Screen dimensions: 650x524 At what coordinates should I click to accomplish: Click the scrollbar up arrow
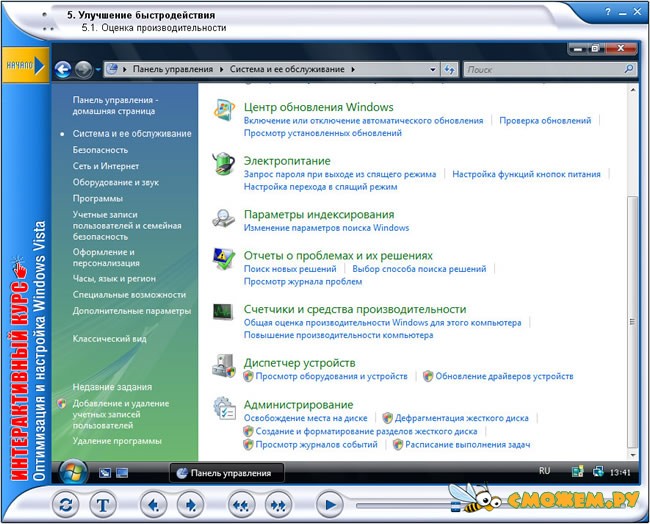tap(633, 90)
